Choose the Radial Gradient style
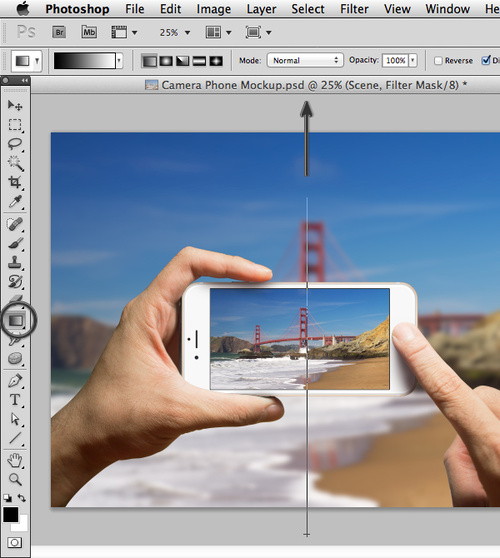The height and width of the screenshot is (558, 500). (x=166, y=61)
